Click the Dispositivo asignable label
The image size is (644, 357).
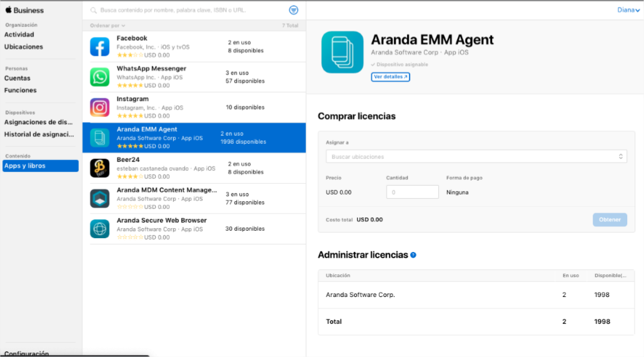(x=400, y=64)
